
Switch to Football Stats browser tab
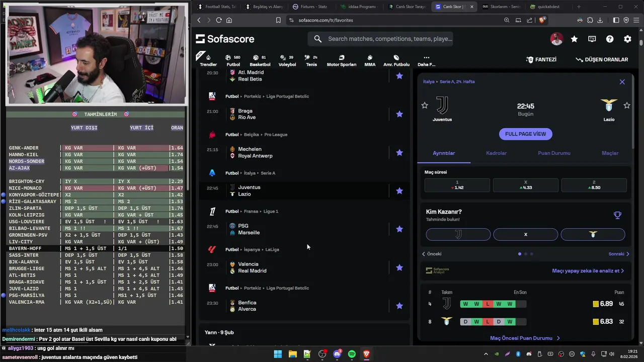point(217,7)
